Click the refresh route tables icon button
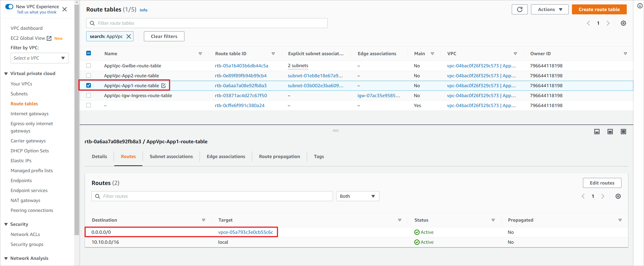 coord(520,9)
